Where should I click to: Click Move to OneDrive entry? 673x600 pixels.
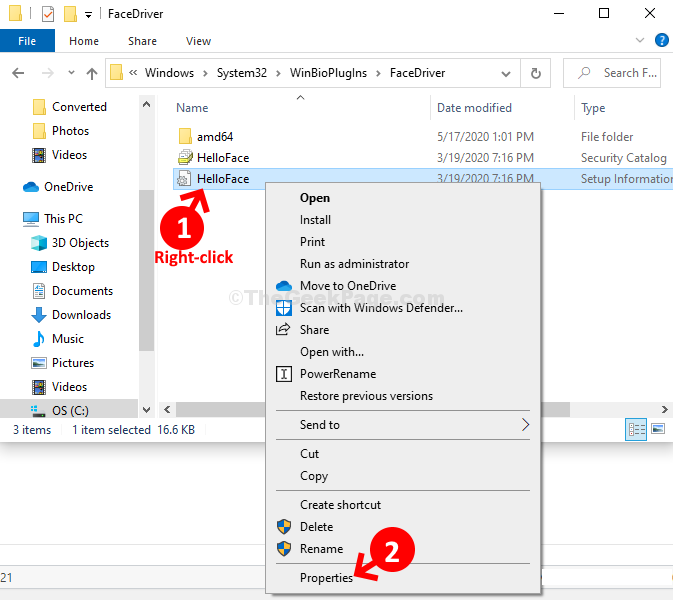(348, 286)
